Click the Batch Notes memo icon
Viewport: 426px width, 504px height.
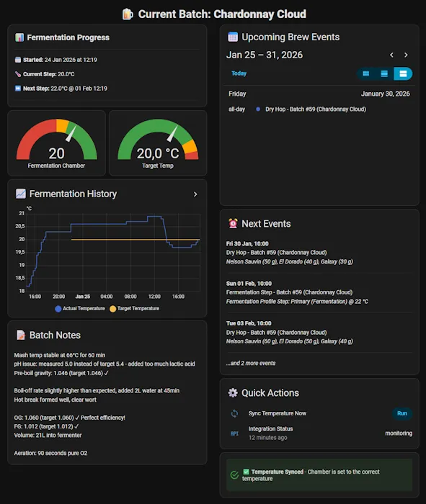click(x=21, y=335)
